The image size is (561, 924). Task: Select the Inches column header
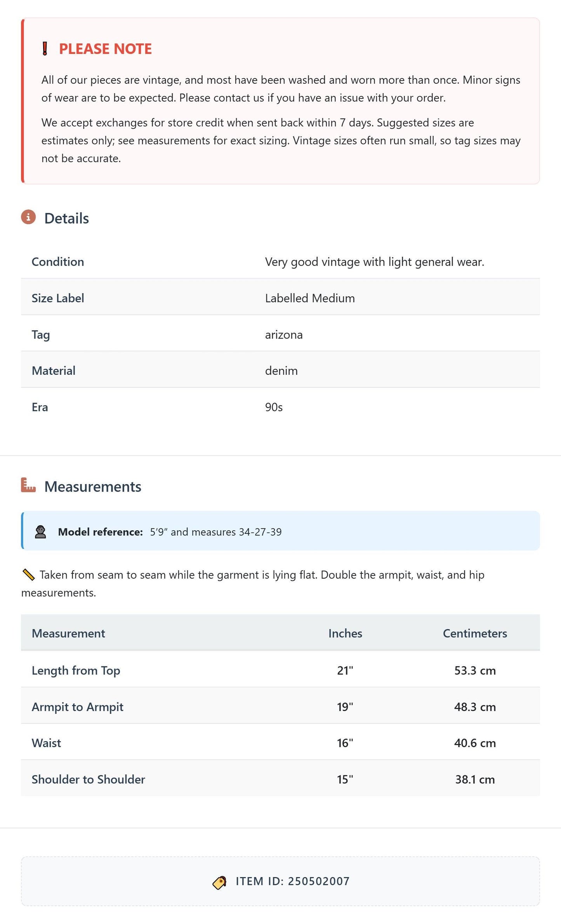point(345,633)
